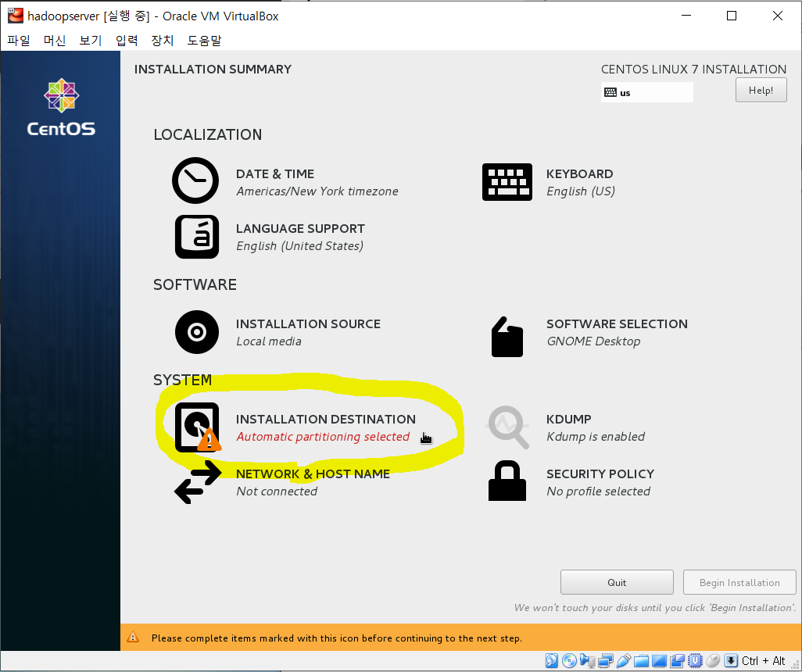Select INSTALLATION DESTINATION label
Viewport: 802px width, 672px height.
click(x=326, y=419)
